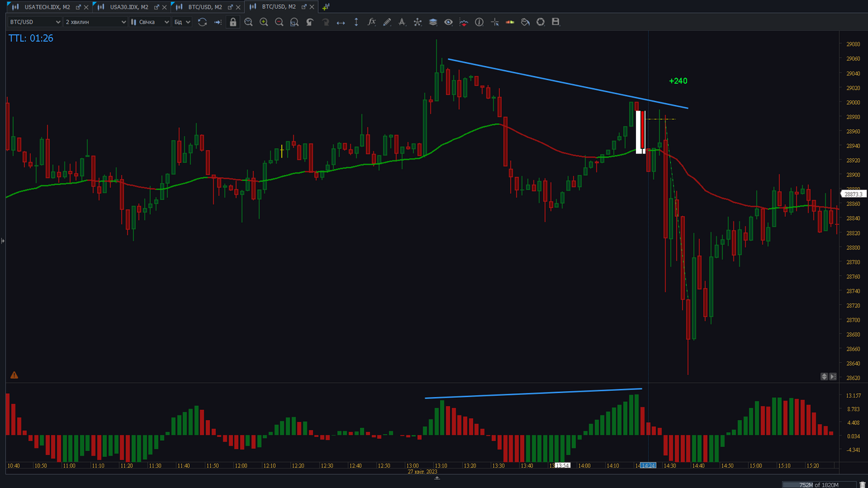Expand the collapsed left side panel handle
The image size is (868, 488).
pos(3,240)
